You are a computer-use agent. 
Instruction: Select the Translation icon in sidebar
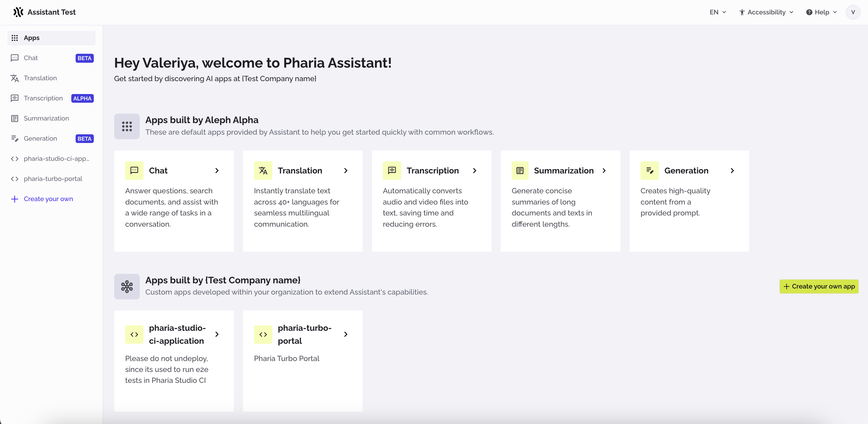tap(15, 78)
